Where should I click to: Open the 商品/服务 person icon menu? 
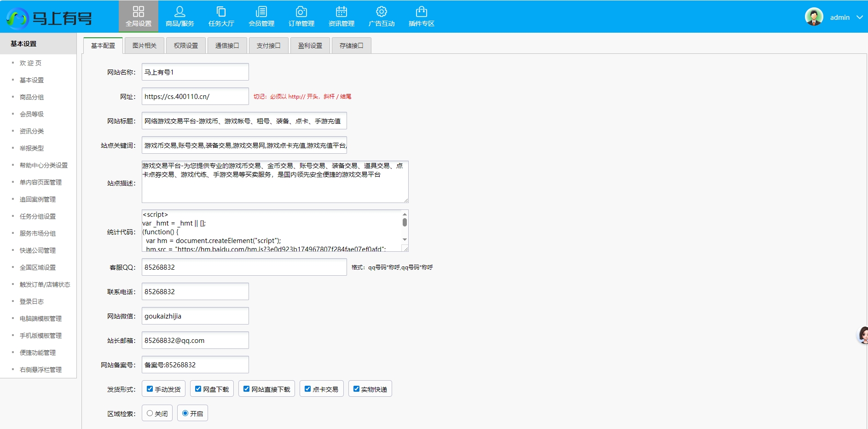click(x=180, y=12)
